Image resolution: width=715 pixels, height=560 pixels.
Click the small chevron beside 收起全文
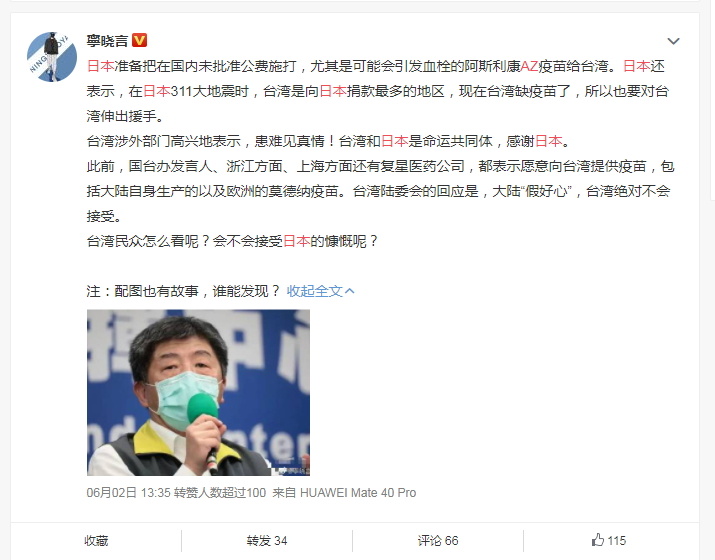(x=349, y=291)
